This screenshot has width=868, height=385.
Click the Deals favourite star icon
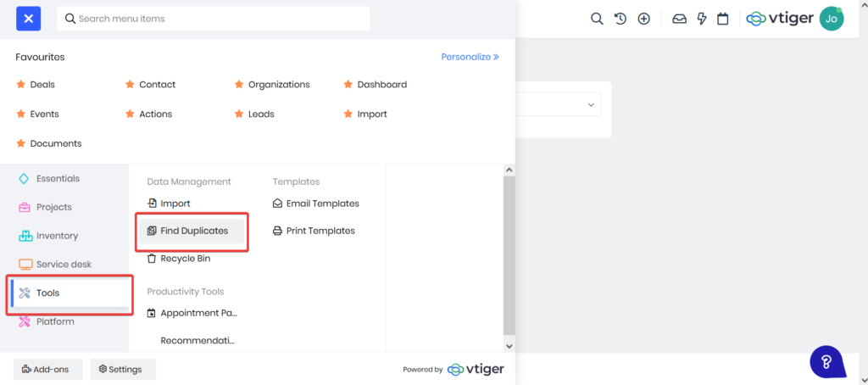pyautogui.click(x=20, y=85)
